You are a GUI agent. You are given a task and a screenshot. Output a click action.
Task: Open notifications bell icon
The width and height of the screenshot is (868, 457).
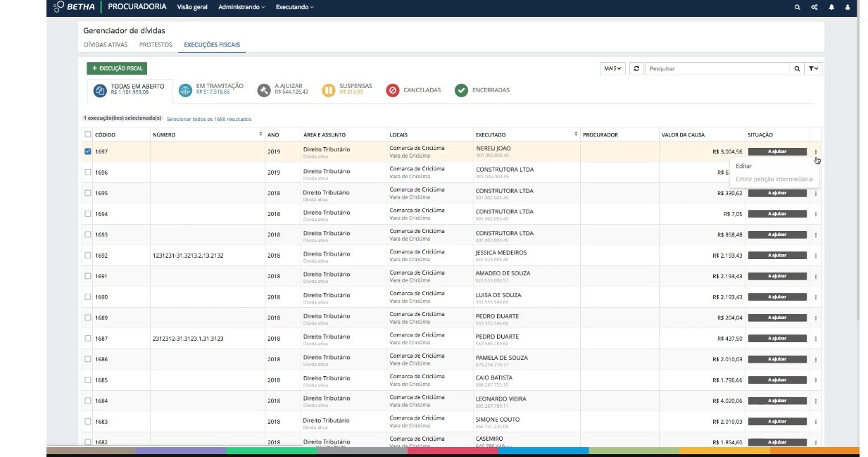[831, 7]
